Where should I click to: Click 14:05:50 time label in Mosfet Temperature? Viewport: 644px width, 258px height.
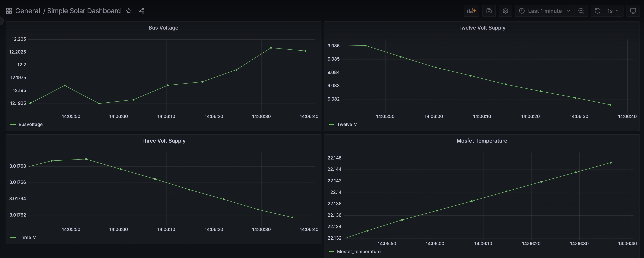(x=387, y=243)
